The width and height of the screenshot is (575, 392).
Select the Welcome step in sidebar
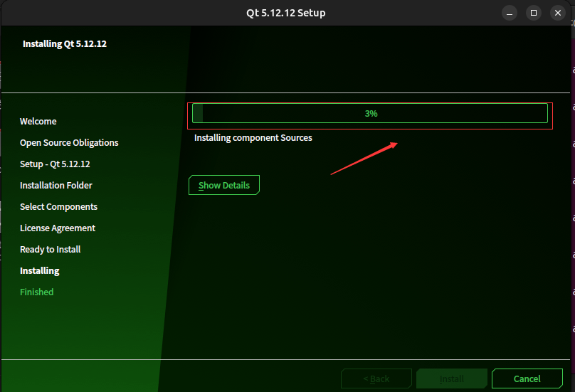(x=38, y=122)
